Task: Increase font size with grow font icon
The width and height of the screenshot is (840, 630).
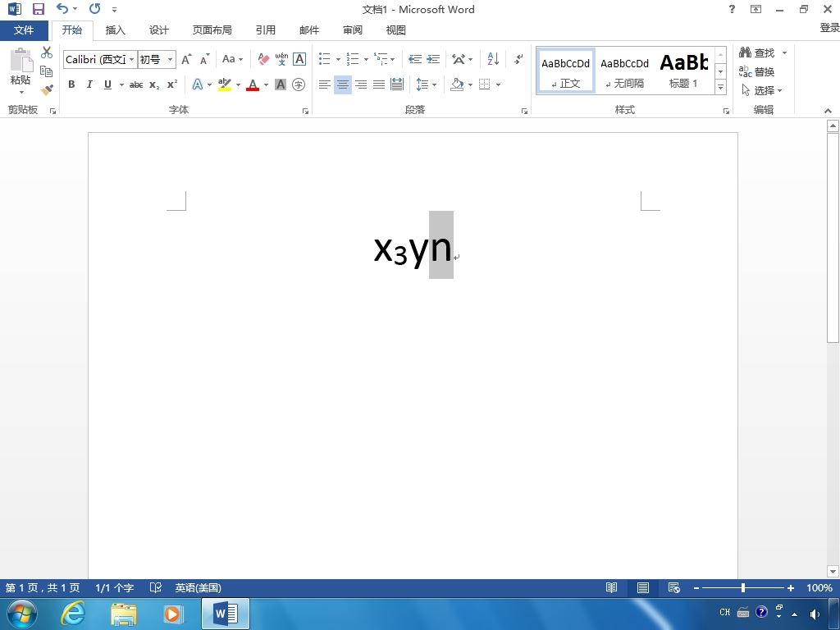Action: [x=186, y=59]
